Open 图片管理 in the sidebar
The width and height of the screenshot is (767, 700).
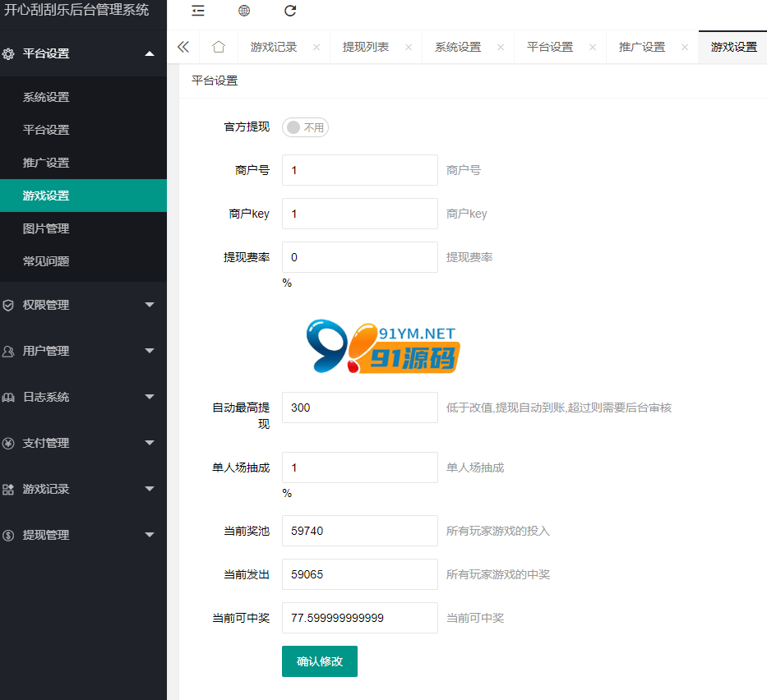(x=83, y=228)
